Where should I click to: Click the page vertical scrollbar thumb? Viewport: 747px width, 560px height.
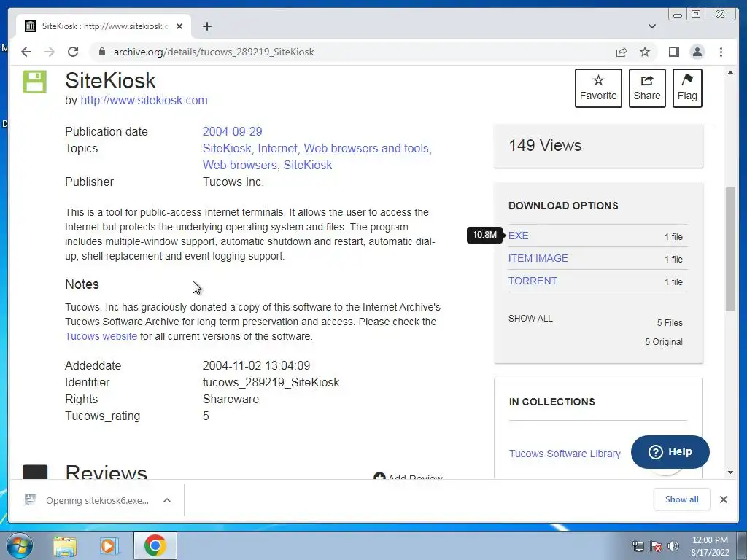pyautogui.click(x=730, y=249)
